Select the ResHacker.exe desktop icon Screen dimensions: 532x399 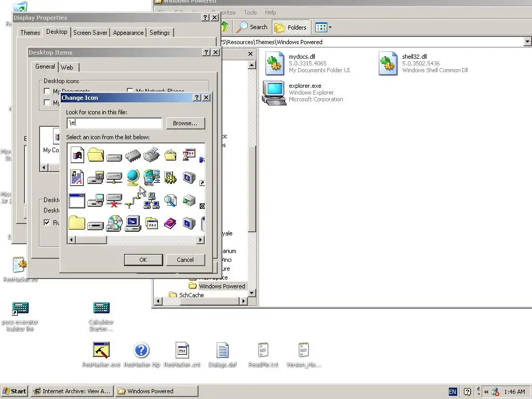pyautogui.click(x=101, y=355)
